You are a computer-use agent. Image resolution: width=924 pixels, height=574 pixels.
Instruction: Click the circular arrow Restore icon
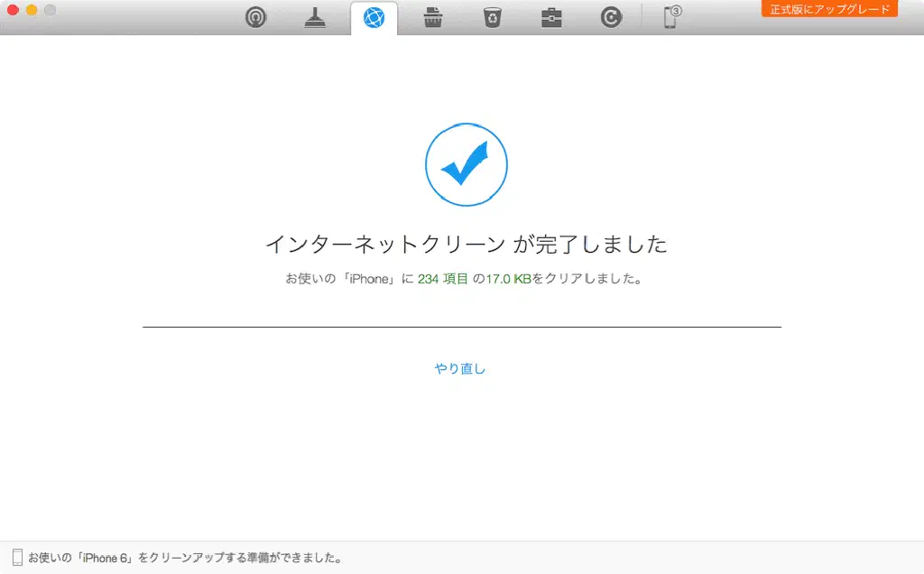611,17
